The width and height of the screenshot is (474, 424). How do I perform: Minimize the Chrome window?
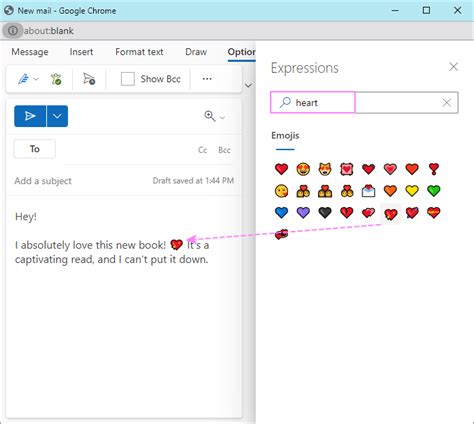395,11
